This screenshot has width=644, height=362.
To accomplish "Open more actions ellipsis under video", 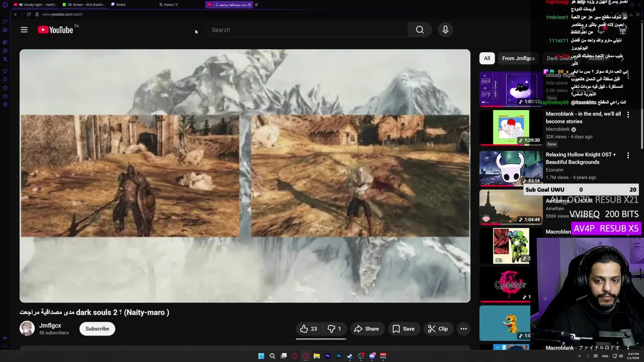I will [x=463, y=329].
